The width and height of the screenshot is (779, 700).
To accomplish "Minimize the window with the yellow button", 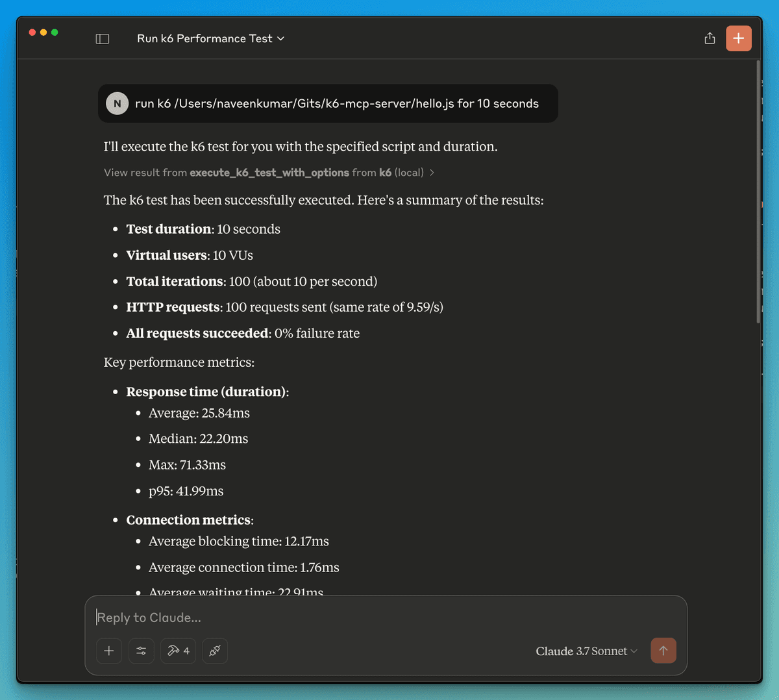I will pos(43,32).
